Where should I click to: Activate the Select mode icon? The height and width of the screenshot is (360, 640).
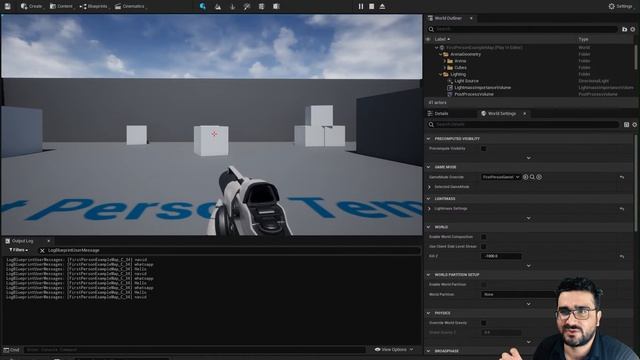[x=203, y=6]
